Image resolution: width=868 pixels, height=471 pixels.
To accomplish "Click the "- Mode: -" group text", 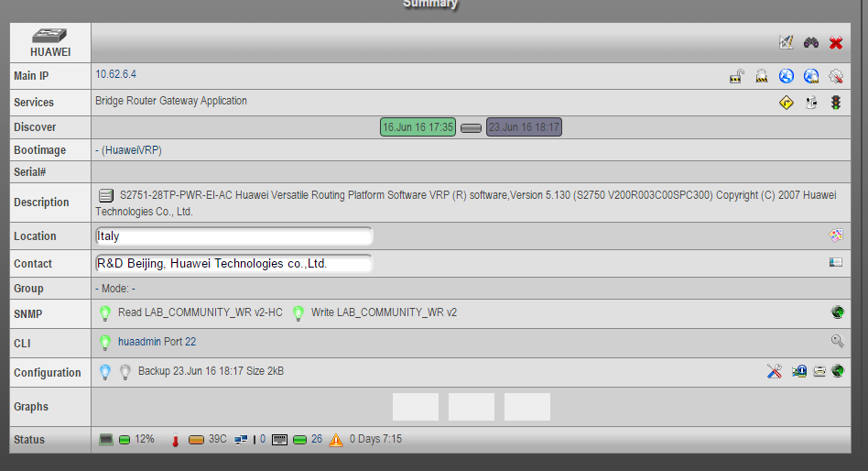I will (115, 289).
